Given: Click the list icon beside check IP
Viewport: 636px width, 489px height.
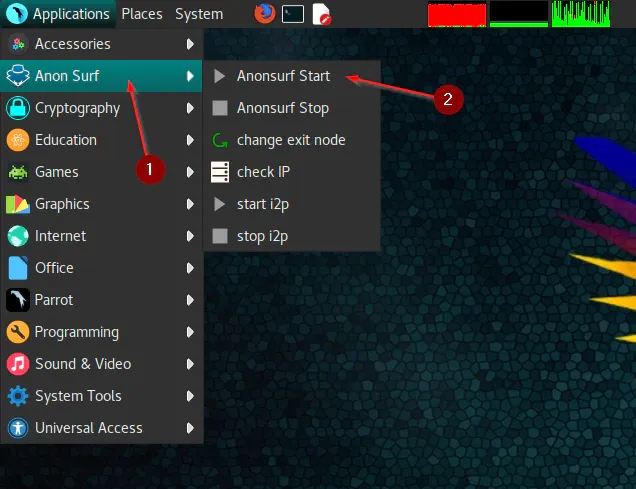Looking at the screenshot, I should coord(220,172).
